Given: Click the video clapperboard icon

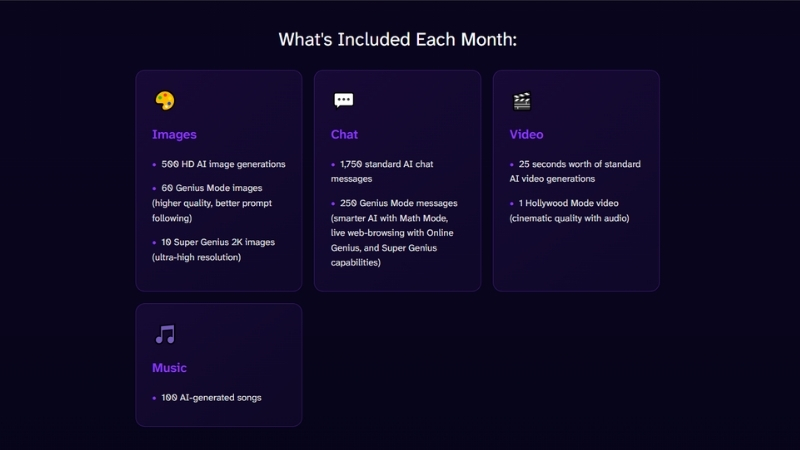Looking at the screenshot, I should [522, 101].
